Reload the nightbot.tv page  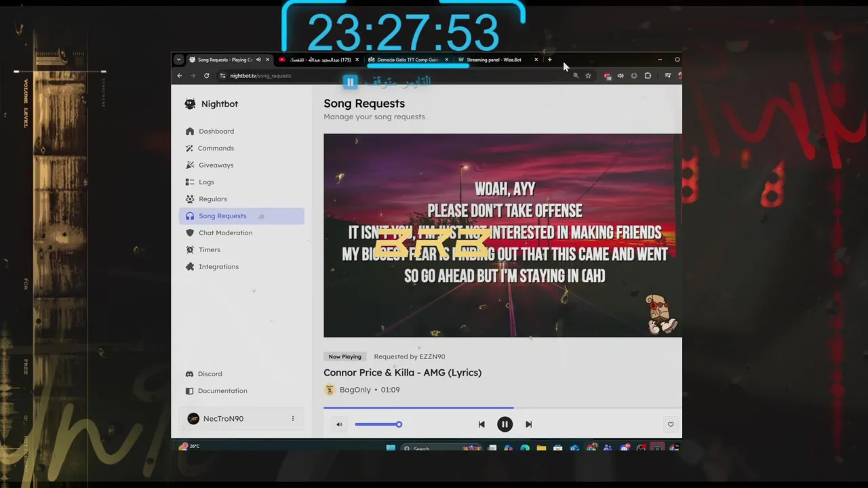point(206,76)
